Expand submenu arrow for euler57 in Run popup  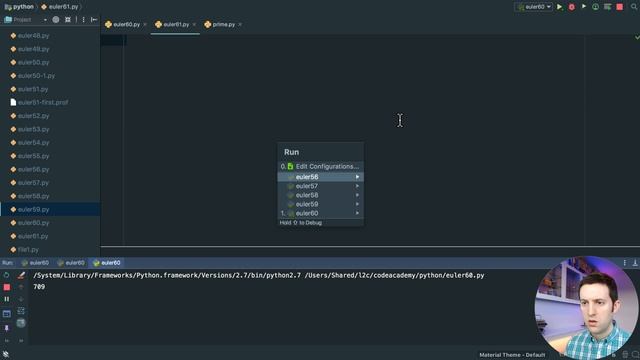click(x=357, y=186)
